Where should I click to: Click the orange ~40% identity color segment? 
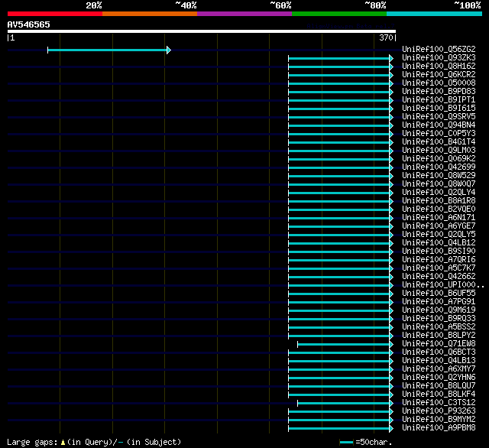pos(150,14)
